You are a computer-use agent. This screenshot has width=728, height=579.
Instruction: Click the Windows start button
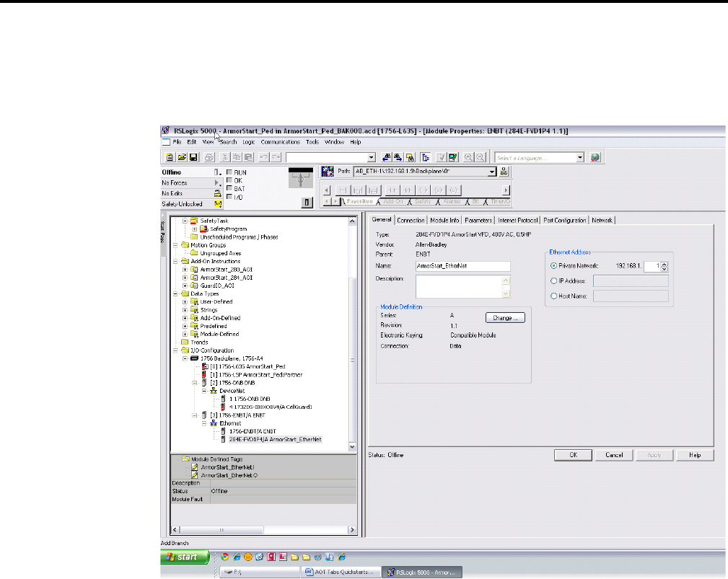(185, 557)
